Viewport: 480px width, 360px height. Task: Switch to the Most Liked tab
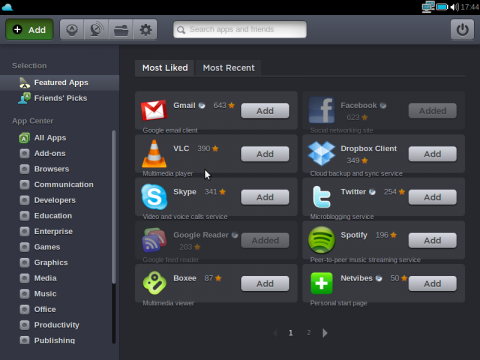(165, 68)
